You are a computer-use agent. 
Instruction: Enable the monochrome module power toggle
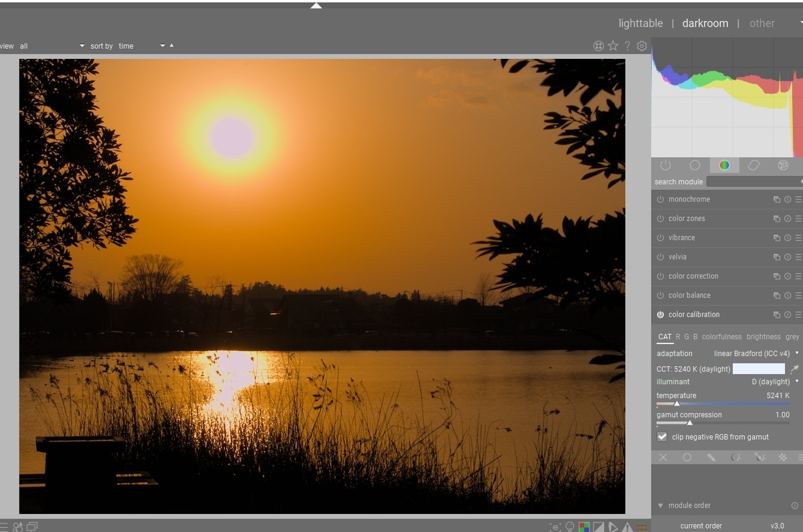(x=660, y=199)
